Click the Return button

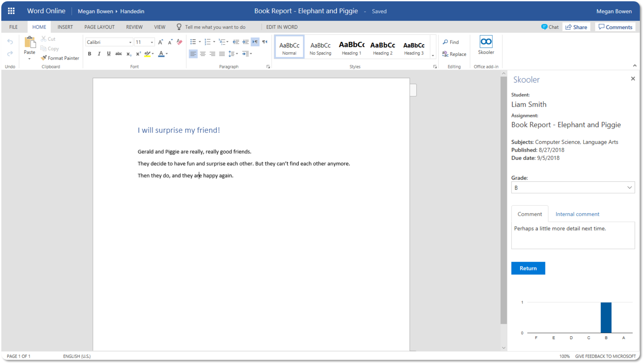[528, 268]
